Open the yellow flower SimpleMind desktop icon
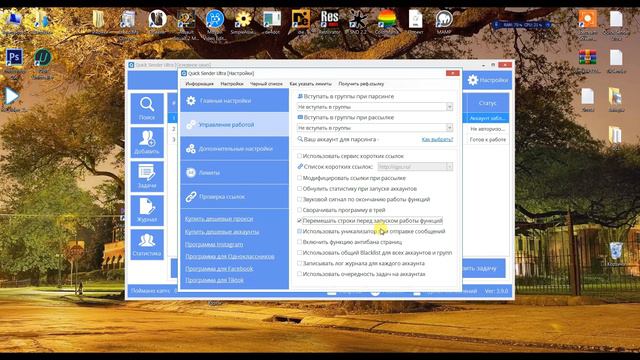640x360 pixels. (243, 19)
